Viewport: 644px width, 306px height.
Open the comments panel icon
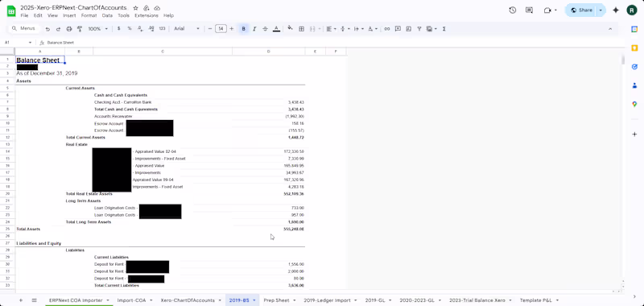pos(530,10)
